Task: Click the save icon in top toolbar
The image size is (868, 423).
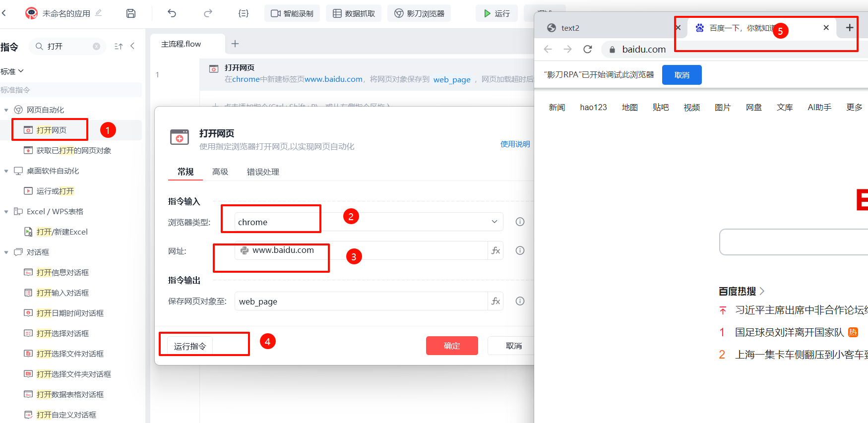Action: pos(131,13)
